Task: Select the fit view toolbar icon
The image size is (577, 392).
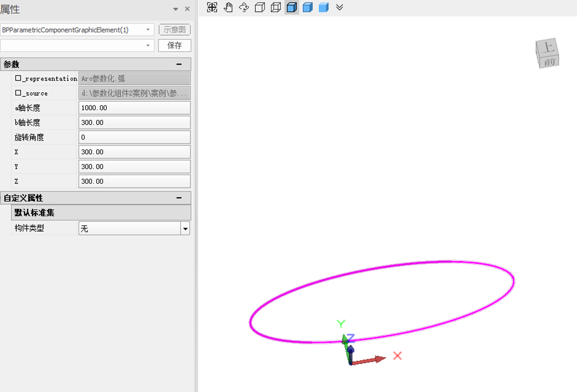Action: 212,8
